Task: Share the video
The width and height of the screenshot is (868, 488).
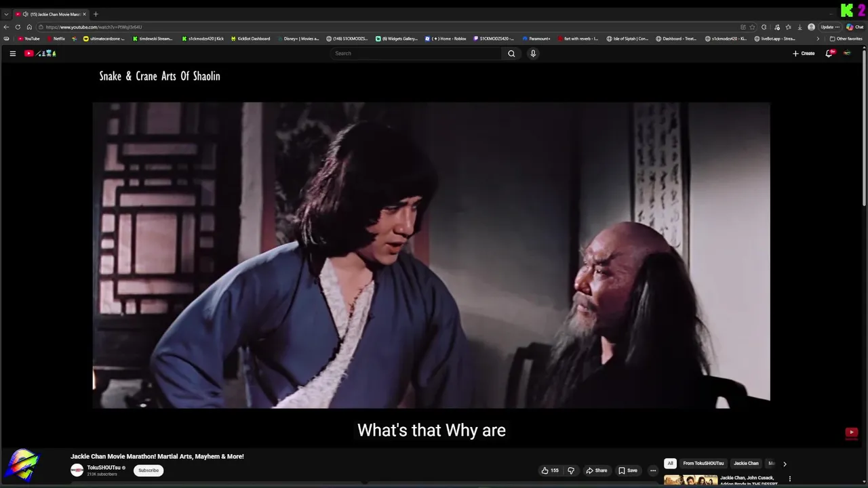Action: (597, 470)
